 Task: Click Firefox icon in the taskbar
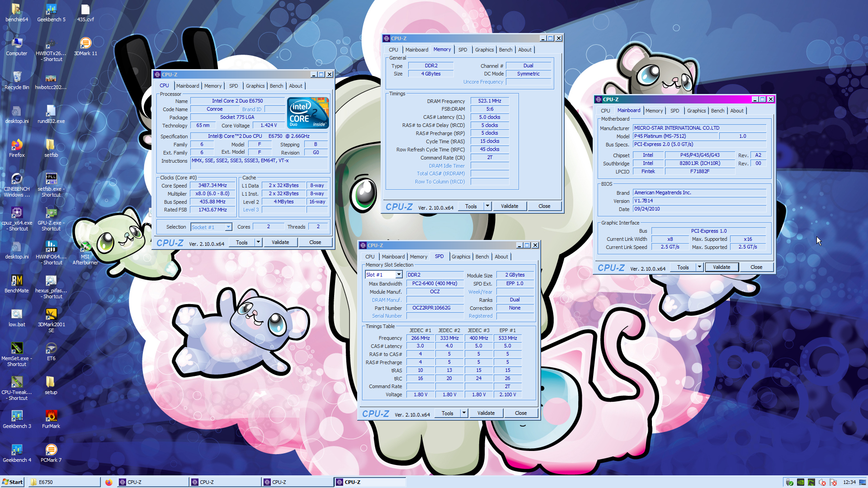pos(108,482)
